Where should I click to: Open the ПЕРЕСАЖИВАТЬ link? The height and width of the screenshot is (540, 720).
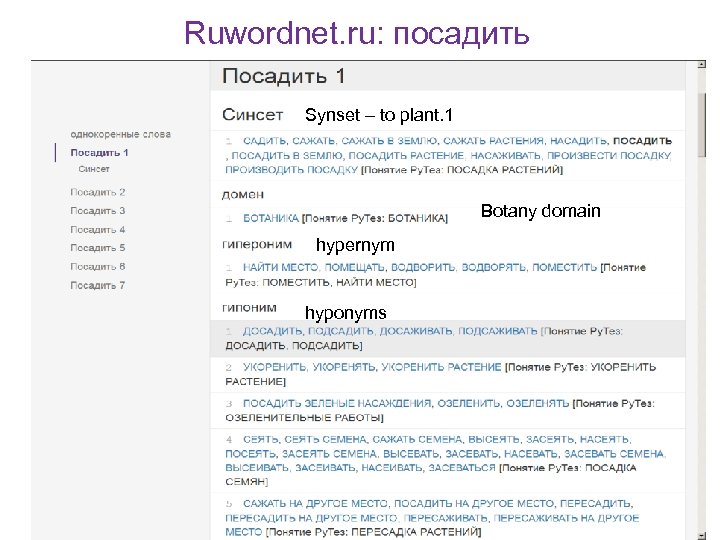click(444, 518)
